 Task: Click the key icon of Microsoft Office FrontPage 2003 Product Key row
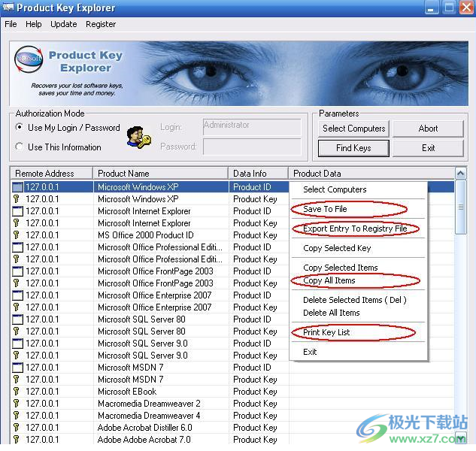[17, 283]
